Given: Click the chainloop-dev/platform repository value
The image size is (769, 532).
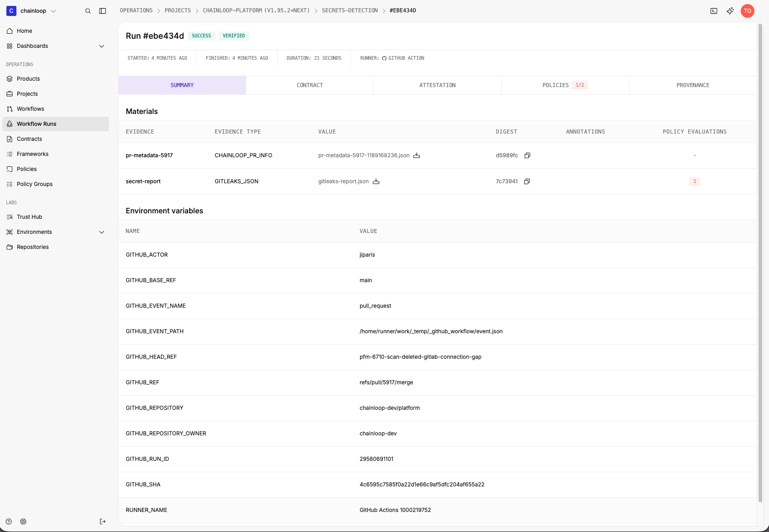Looking at the screenshot, I should click(x=390, y=408).
